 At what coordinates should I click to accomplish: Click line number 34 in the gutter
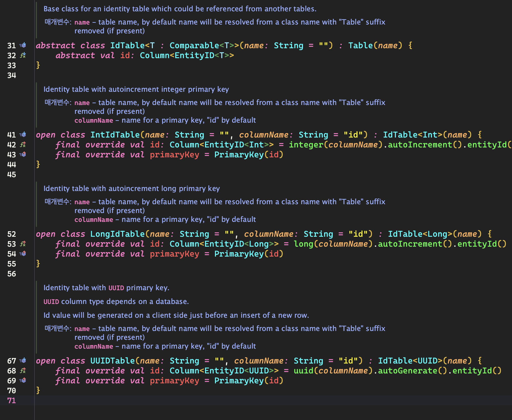12,75
